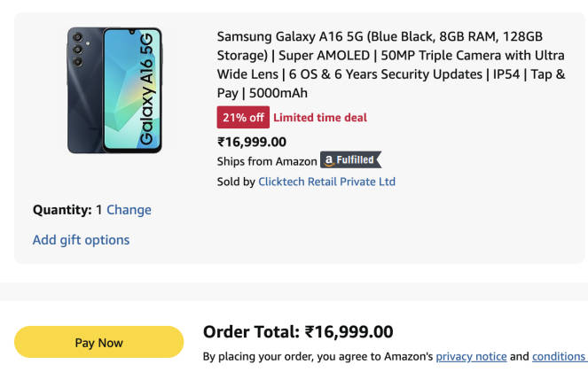Click the red 21% off badge
This screenshot has width=588, height=372.
(x=243, y=118)
